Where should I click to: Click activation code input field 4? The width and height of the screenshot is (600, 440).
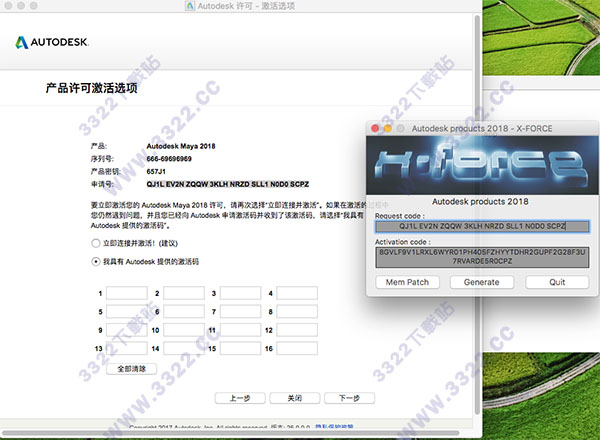click(x=297, y=293)
